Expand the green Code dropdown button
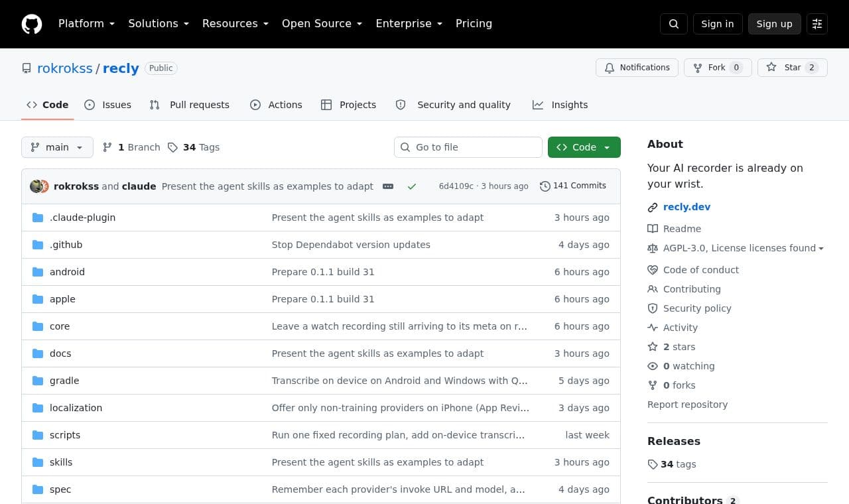 point(584,147)
